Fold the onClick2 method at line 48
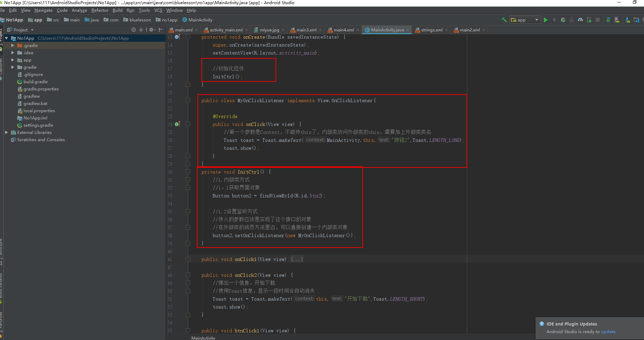The image size is (644, 340). click(188, 275)
